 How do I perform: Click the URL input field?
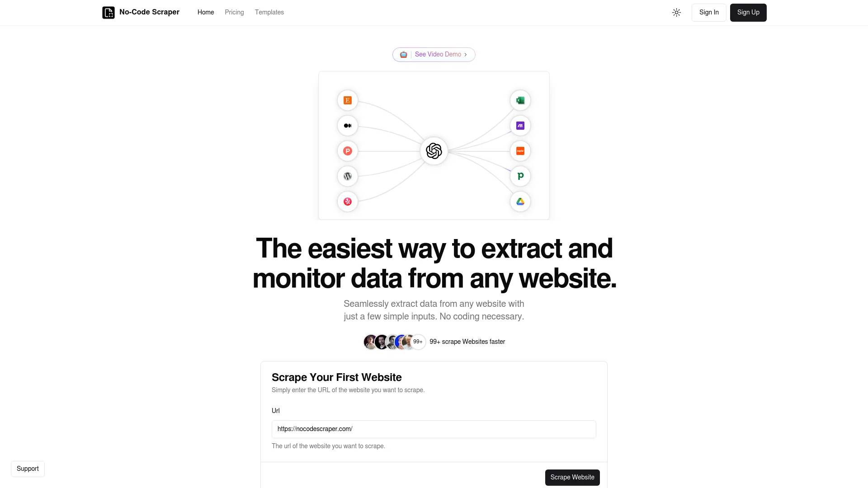[x=434, y=429]
